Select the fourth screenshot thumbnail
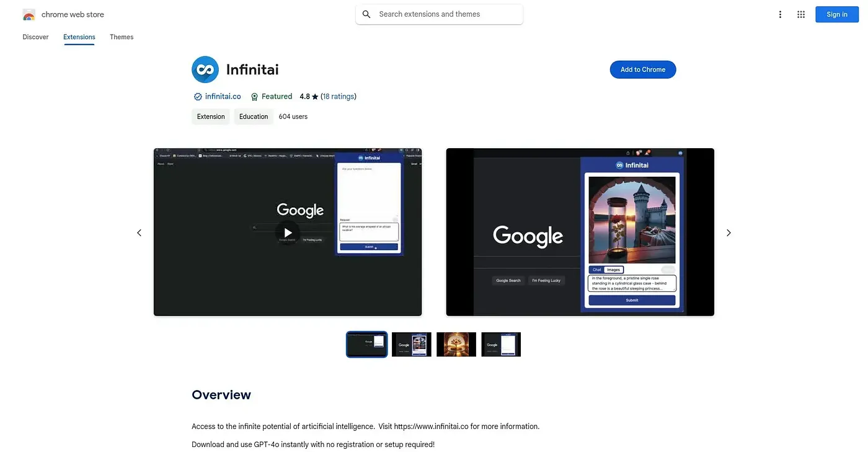The width and height of the screenshot is (868, 452). [x=501, y=344]
